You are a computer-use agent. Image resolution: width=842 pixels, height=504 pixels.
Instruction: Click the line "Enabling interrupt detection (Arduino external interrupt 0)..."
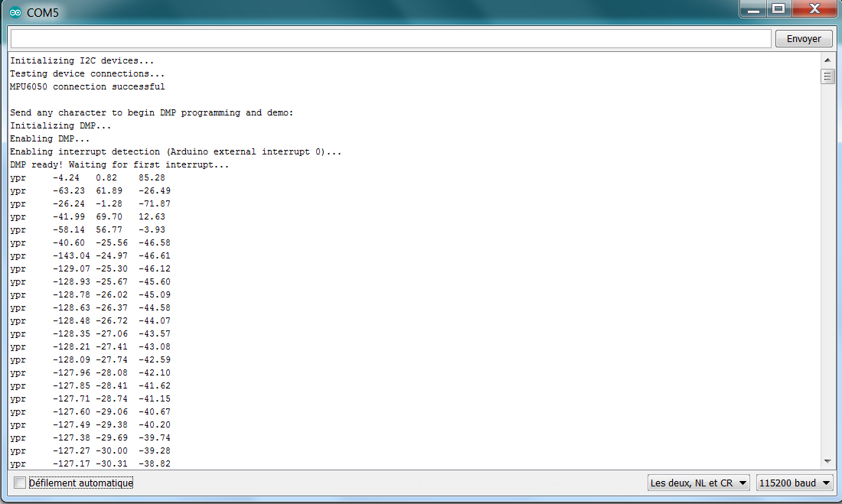click(175, 152)
